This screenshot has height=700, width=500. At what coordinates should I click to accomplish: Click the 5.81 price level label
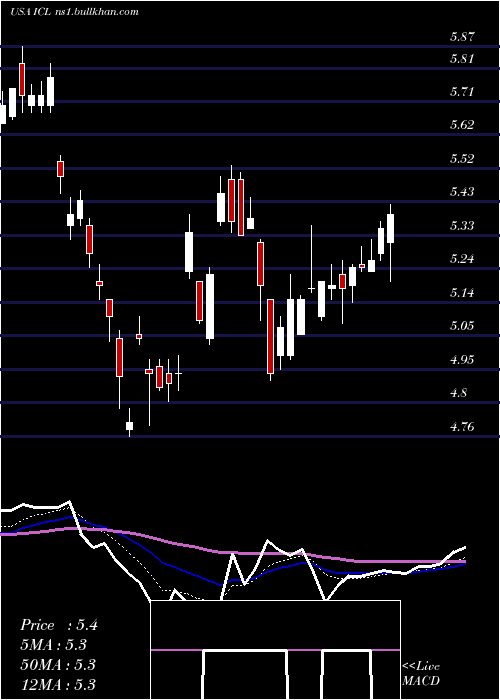(462, 58)
